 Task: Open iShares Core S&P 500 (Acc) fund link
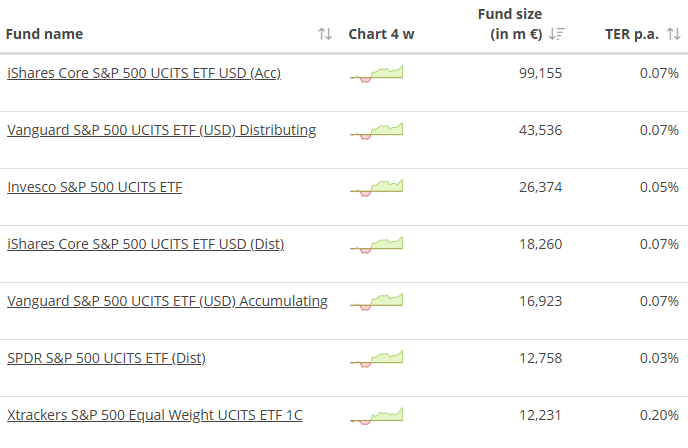click(x=144, y=73)
